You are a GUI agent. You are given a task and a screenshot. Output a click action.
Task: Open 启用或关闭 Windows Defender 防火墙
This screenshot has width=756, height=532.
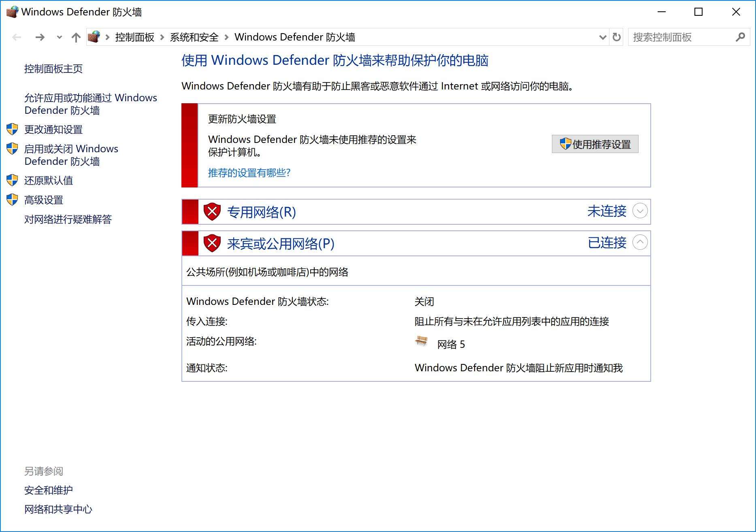tap(71, 155)
